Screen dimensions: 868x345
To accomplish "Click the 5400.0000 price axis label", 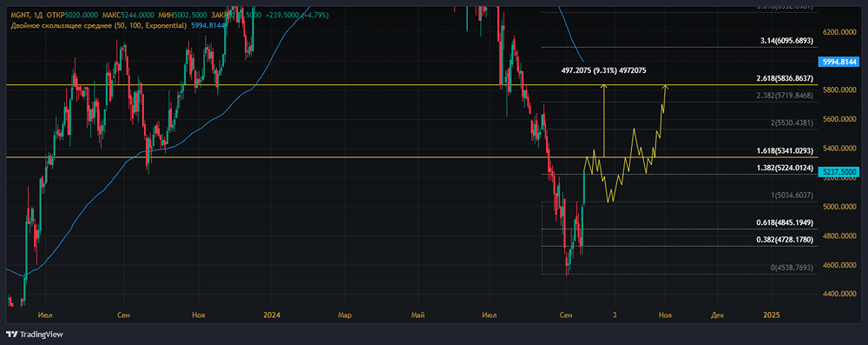I will pos(839,149).
